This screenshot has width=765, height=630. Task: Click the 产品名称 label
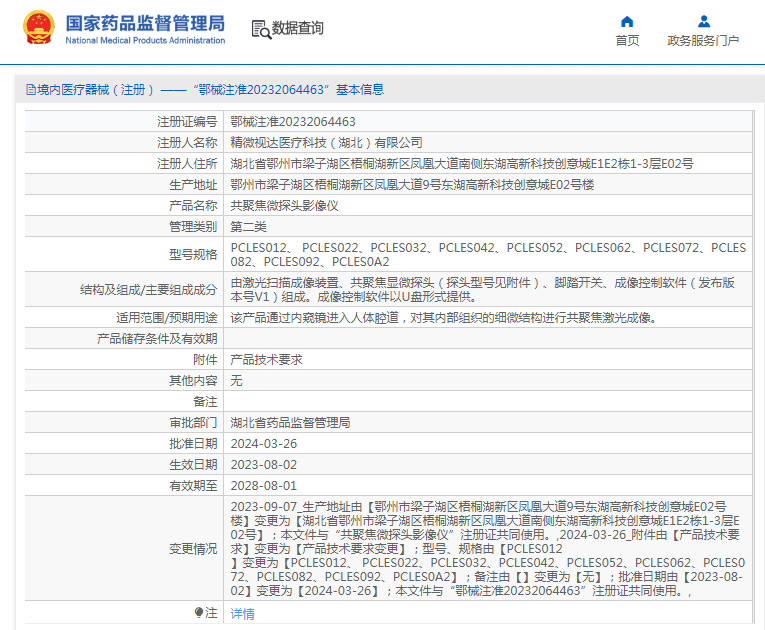(x=193, y=205)
